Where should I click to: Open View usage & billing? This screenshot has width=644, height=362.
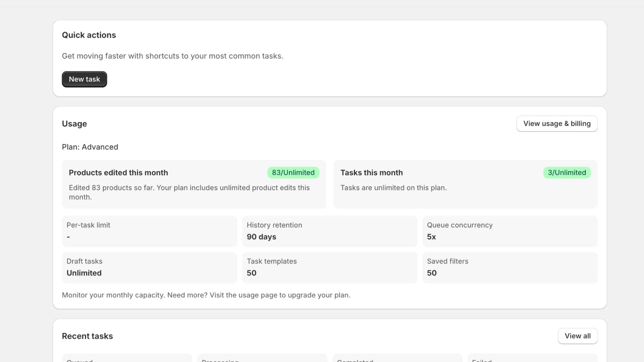(x=557, y=123)
